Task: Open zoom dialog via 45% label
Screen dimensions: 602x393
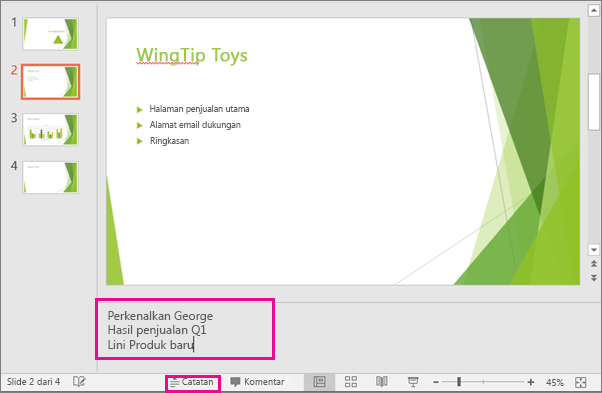Action: pos(555,382)
